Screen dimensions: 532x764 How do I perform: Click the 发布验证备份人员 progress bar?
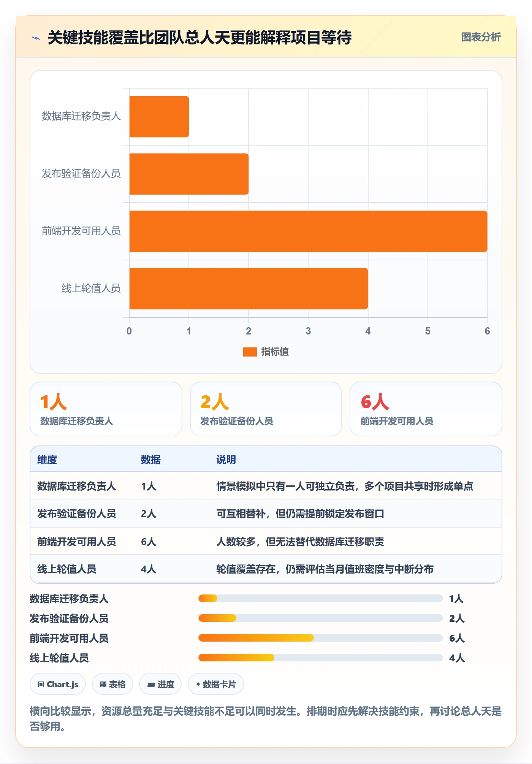click(x=320, y=618)
